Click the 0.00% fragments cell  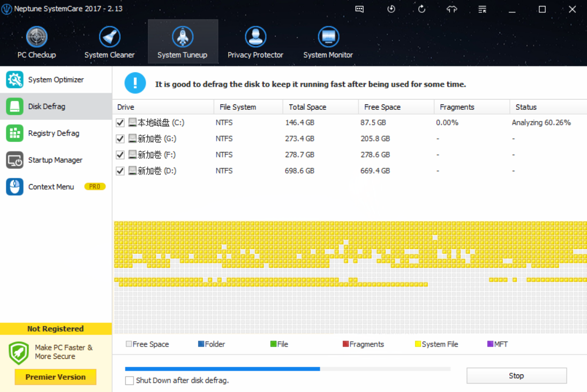click(x=447, y=123)
